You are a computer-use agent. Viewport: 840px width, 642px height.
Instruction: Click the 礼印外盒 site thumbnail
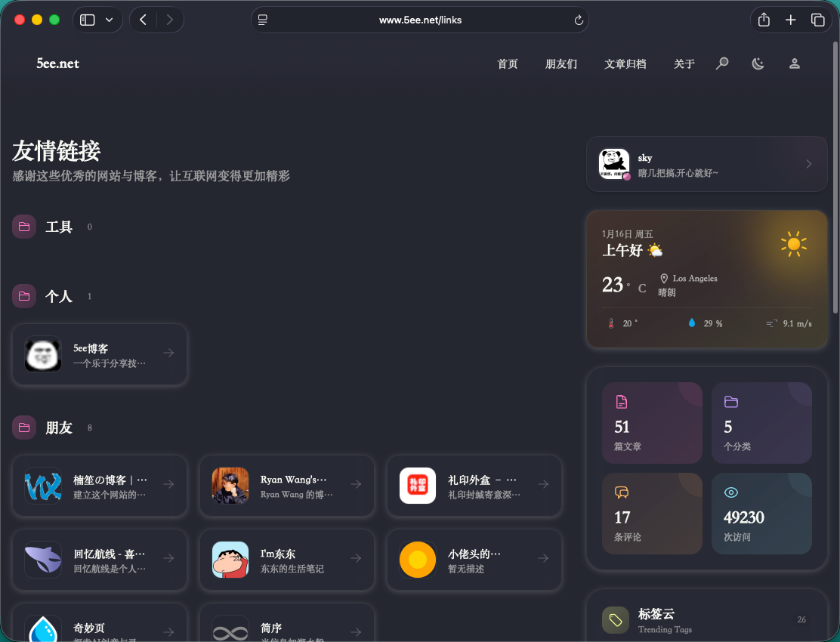(x=418, y=486)
